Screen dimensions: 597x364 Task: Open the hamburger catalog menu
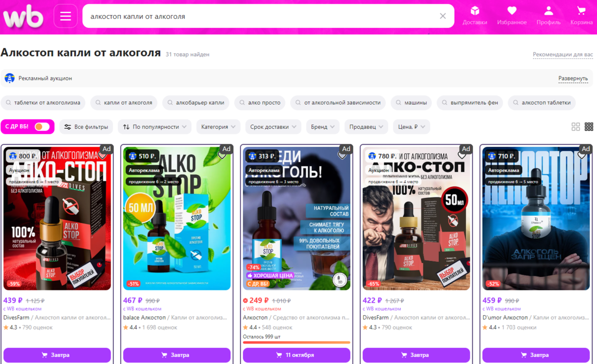point(66,16)
